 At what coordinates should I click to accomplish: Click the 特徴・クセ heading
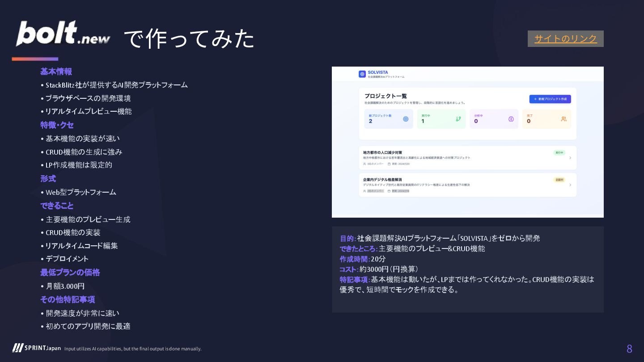(57, 125)
